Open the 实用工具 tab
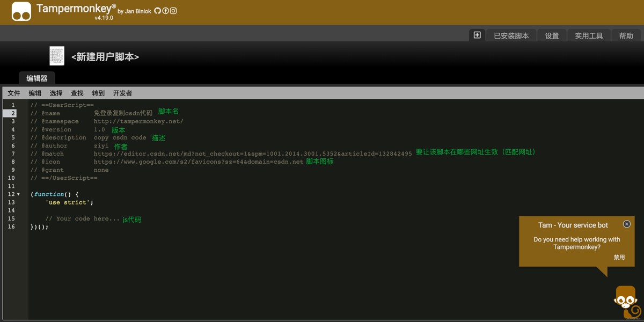This screenshot has width=644, height=322. (x=589, y=35)
